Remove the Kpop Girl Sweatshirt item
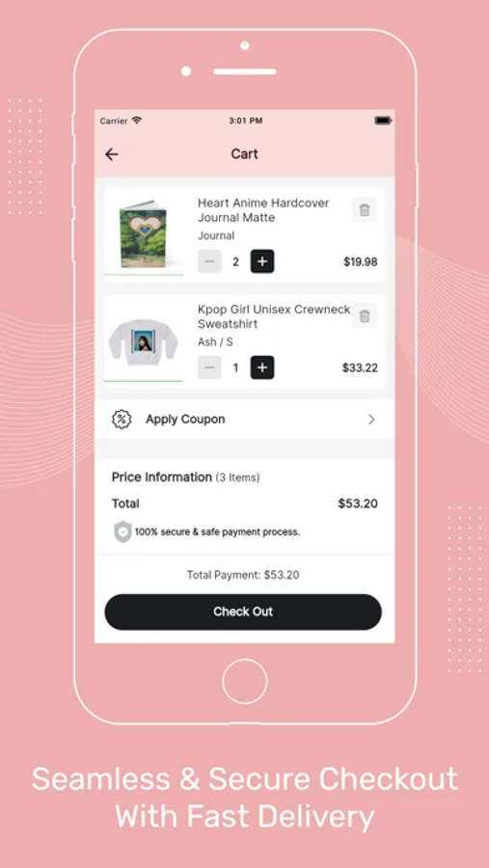The width and height of the screenshot is (489, 868). (365, 316)
